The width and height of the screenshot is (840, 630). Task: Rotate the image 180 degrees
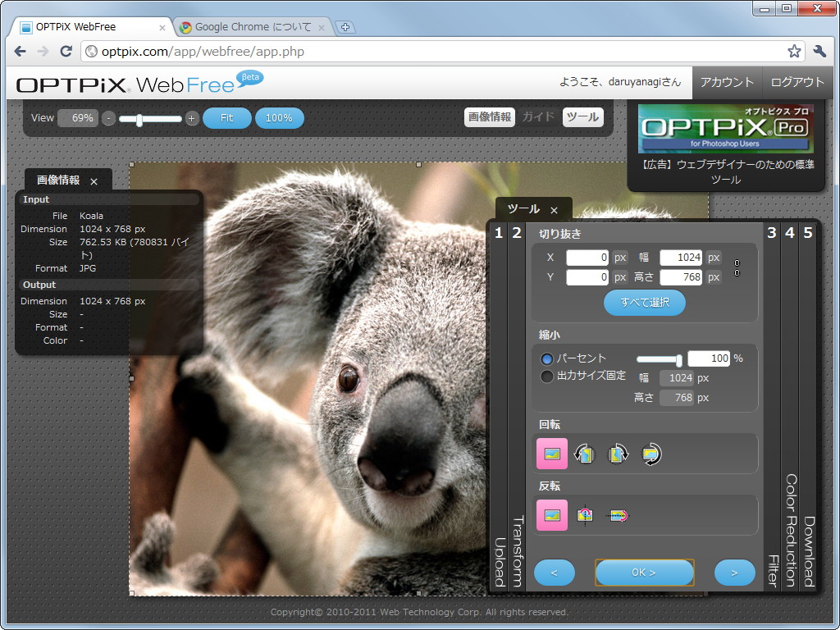coord(651,454)
